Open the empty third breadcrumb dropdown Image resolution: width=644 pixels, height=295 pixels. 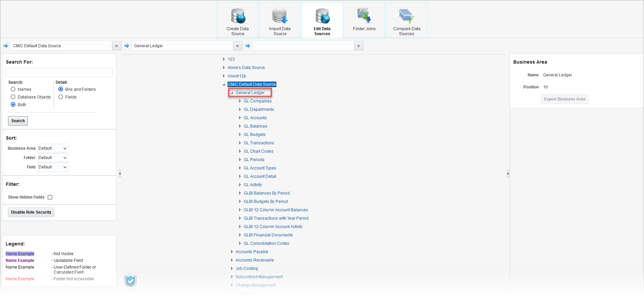(358, 46)
